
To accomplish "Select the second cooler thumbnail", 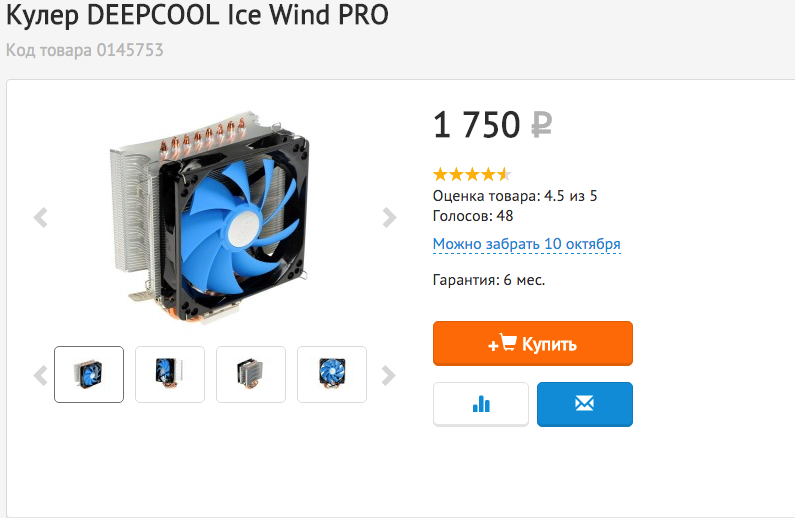I will pyautogui.click(x=170, y=375).
